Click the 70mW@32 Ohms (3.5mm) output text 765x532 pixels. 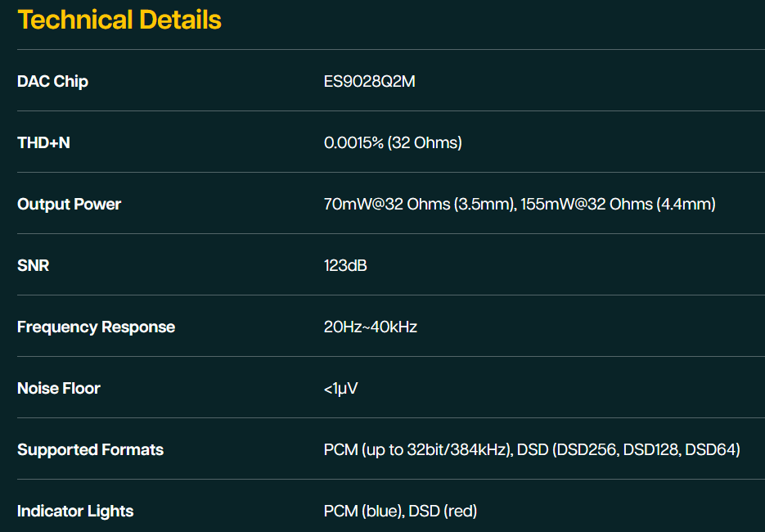(420, 204)
